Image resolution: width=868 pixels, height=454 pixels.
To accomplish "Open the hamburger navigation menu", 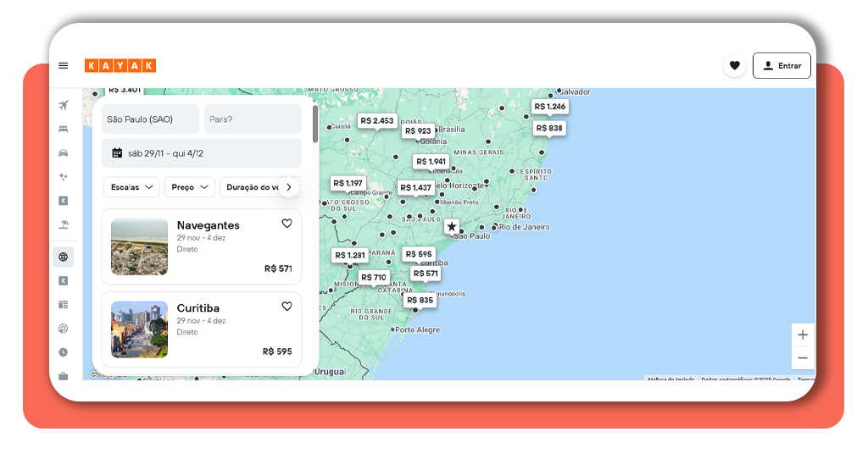I will tap(63, 66).
